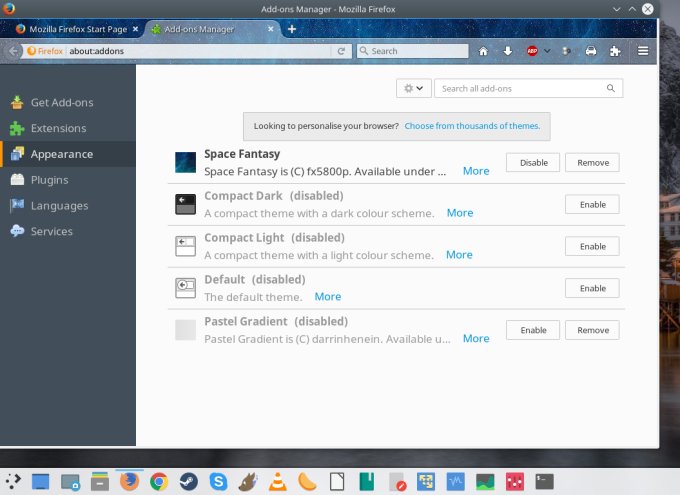Click the Print icon in the toolbar
680x495 pixels.
pyautogui.click(x=591, y=51)
